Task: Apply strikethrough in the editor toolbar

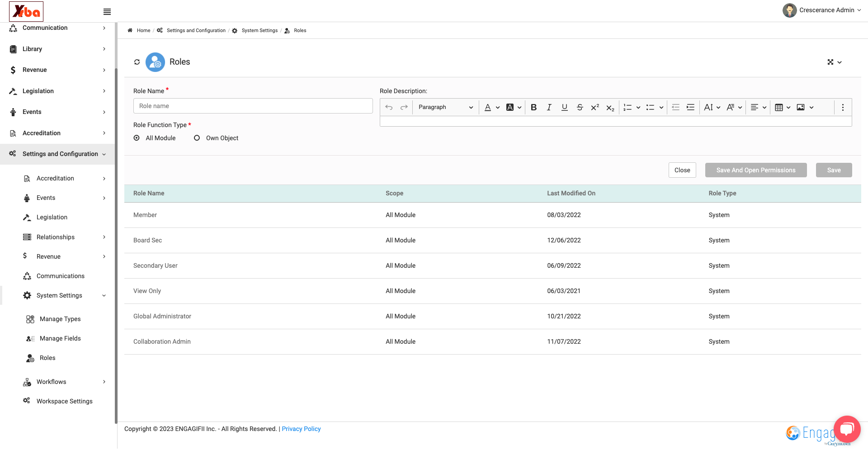Action: (x=580, y=107)
